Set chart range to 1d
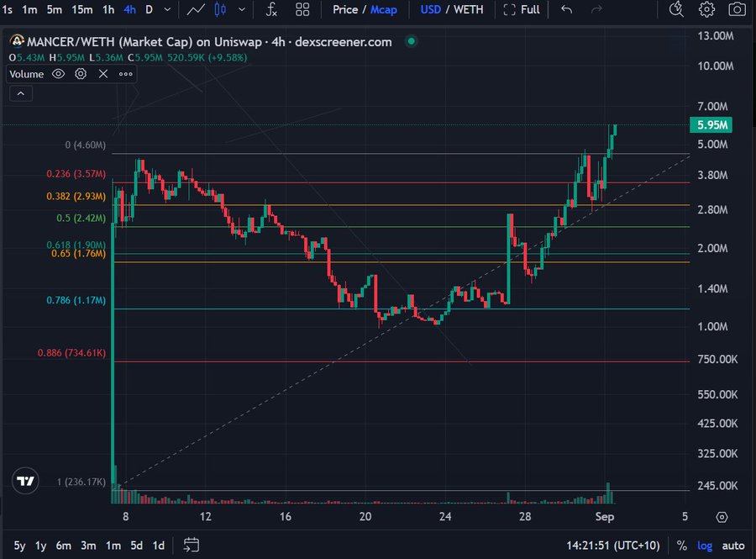This screenshot has height=559, width=756. coord(159,546)
